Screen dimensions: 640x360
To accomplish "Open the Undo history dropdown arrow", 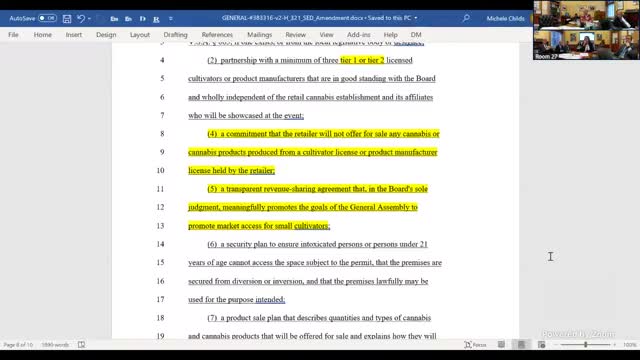I will click(x=89, y=18).
